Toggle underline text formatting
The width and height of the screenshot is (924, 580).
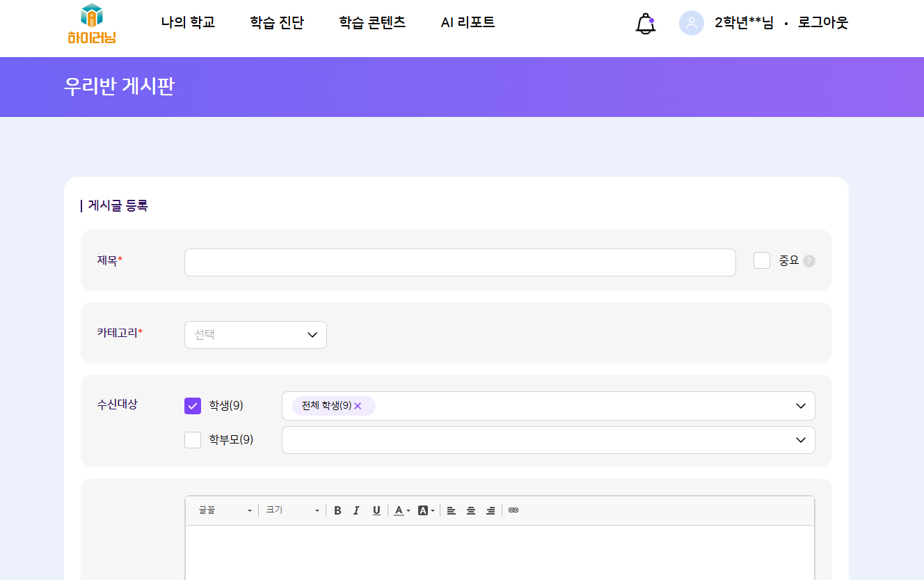(x=376, y=510)
